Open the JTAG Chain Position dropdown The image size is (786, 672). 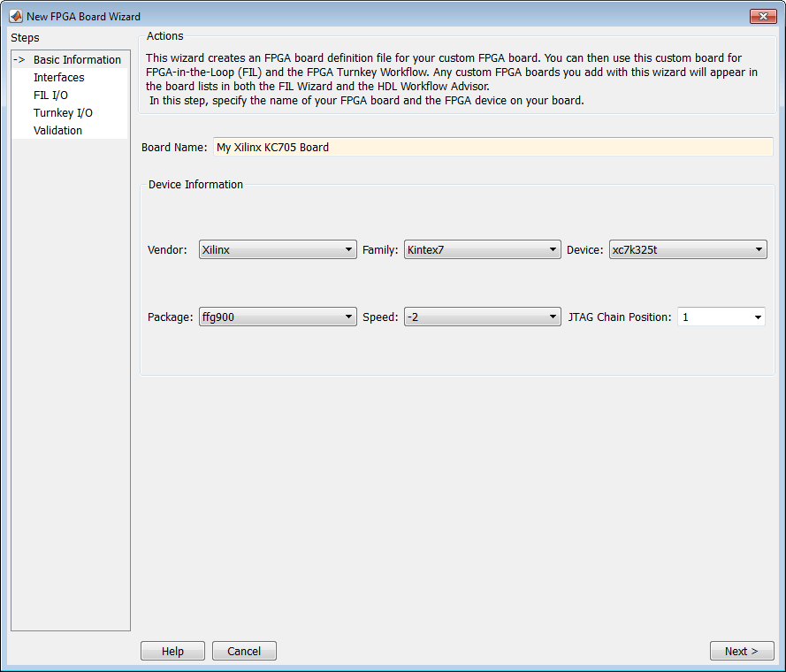(x=721, y=317)
